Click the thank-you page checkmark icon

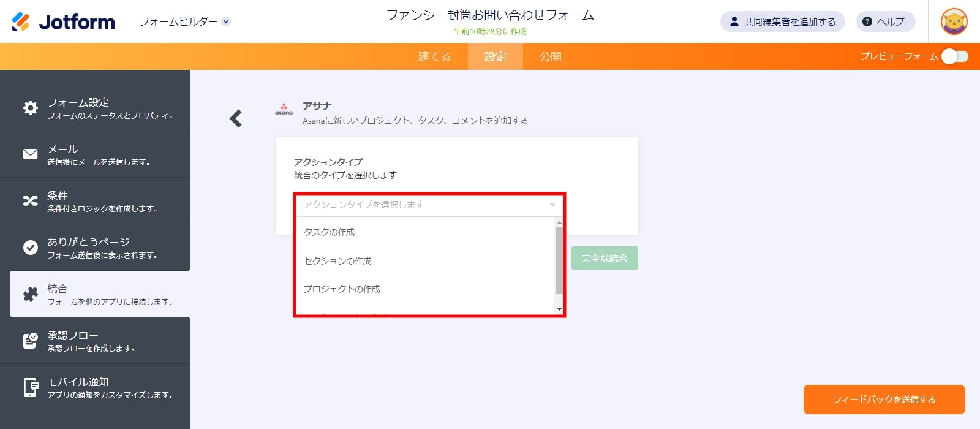[30, 248]
